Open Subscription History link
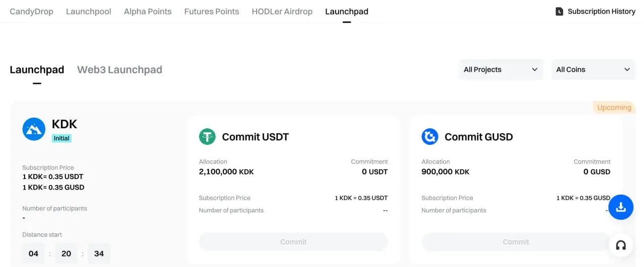This screenshot has width=644, height=267. point(601,12)
